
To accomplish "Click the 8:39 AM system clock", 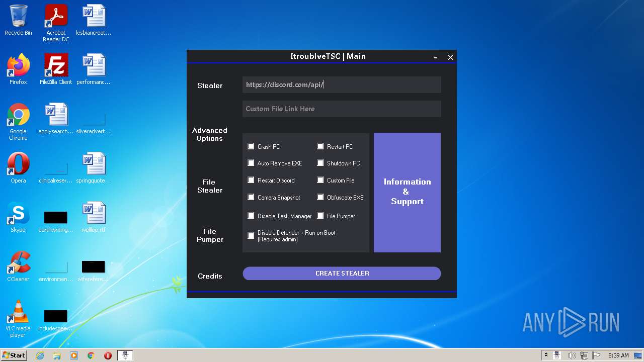I will click(x=618, y=355).
